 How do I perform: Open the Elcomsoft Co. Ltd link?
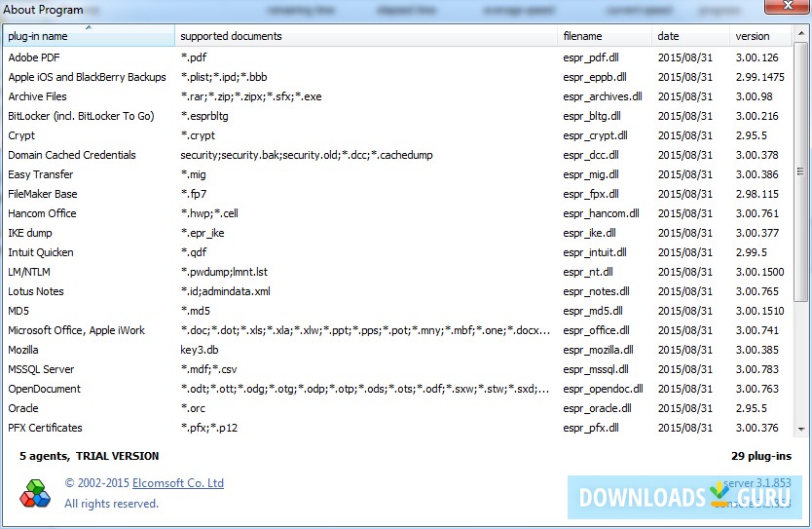[178, 483]
